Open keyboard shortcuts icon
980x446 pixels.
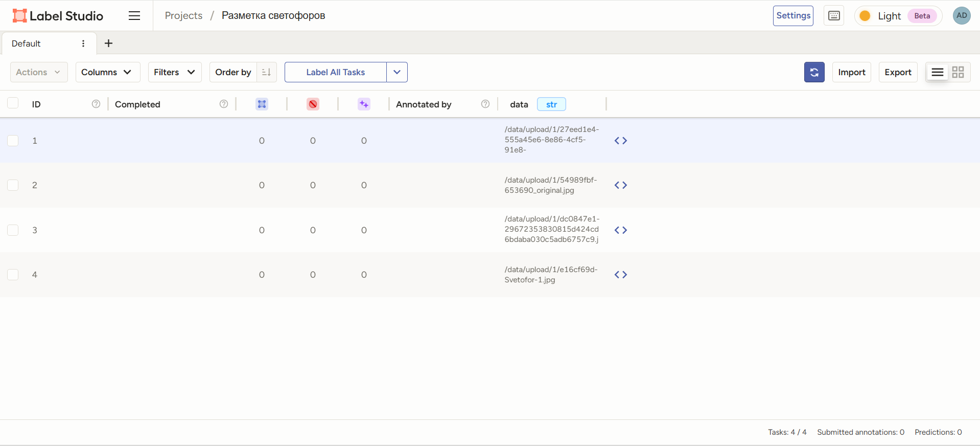(x=833, y=16)
